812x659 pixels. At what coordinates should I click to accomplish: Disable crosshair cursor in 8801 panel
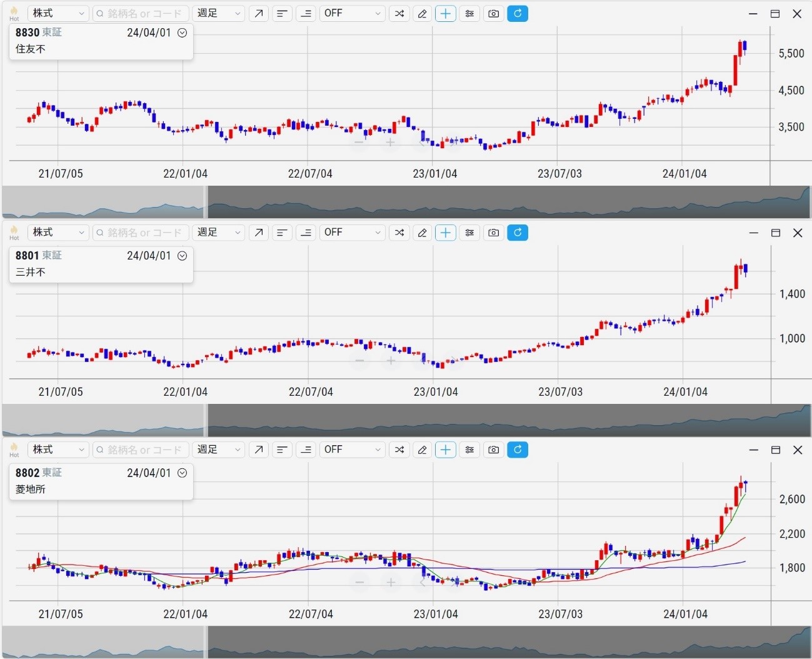click(x=445, y=233)
